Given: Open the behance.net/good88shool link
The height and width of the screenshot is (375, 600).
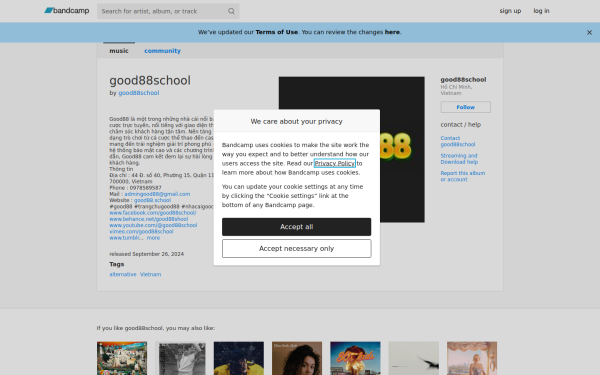Looking at the screenshot, I should tap(148, 219).
